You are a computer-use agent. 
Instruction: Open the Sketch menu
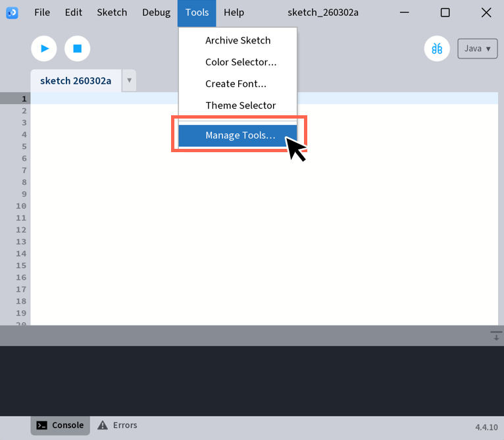[112, 13]
